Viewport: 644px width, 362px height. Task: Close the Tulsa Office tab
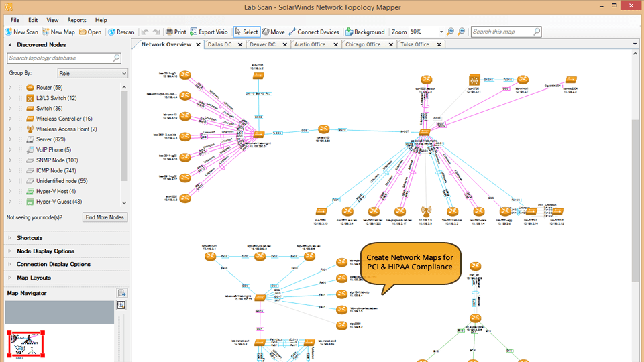(439, 44)
